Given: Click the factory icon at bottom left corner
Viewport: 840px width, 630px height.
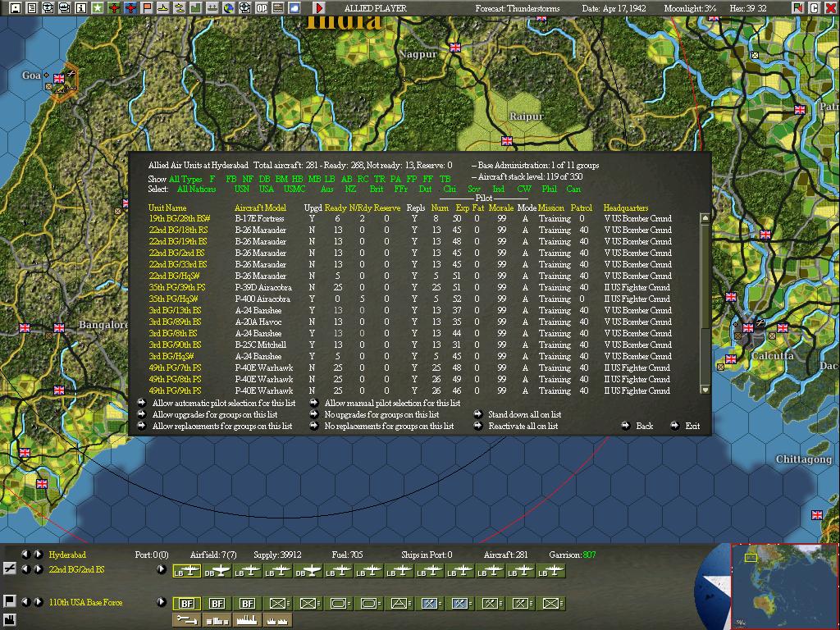Looking at the screenshot, I should click(x=9, y=621).
